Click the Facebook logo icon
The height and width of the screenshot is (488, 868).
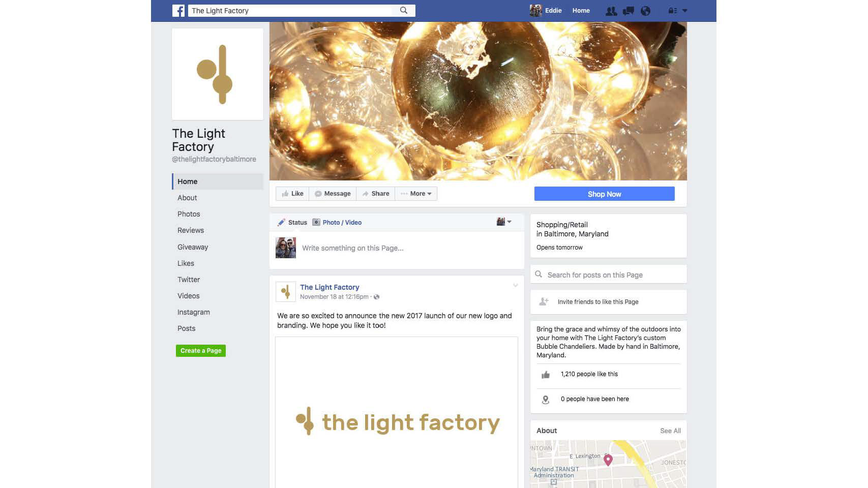coord(178,11)
